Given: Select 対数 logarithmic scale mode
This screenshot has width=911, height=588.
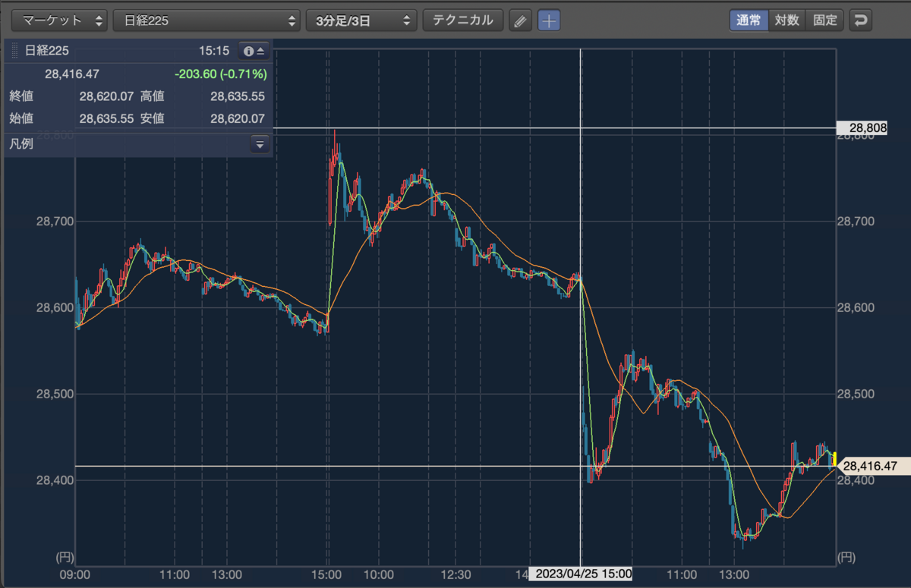Looking at the screenshot, I should (x=786, y=20).
